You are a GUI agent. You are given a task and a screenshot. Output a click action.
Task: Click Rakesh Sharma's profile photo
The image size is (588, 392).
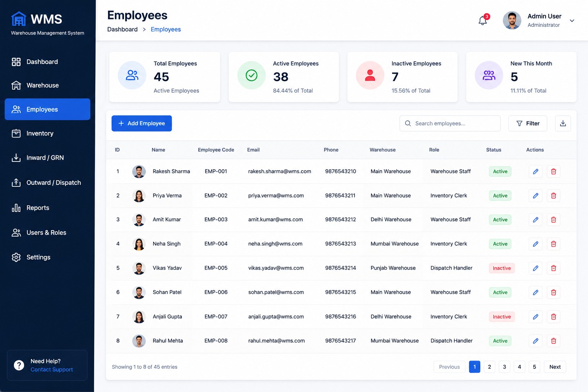click(139, 171)
